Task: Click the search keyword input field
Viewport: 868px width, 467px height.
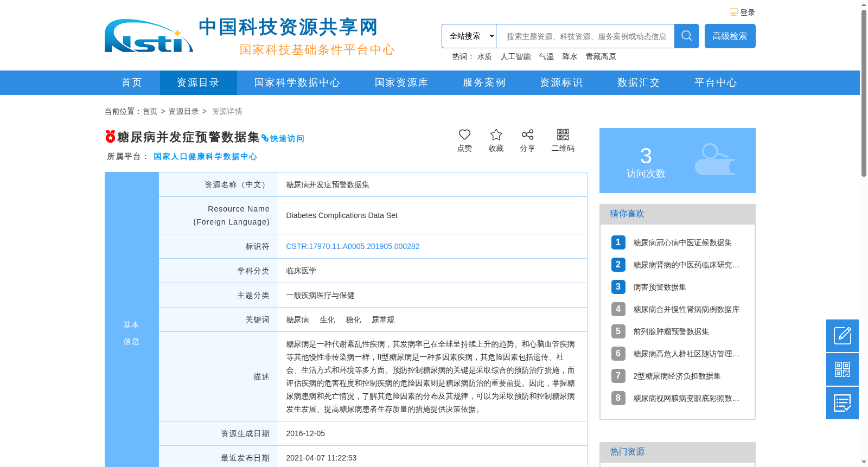Action: click(585, 36)
